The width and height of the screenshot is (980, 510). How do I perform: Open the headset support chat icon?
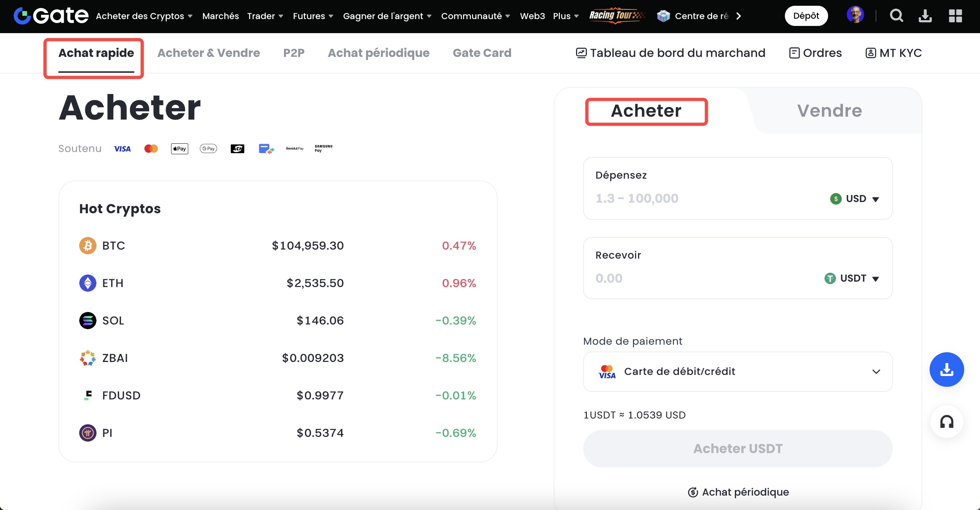pyautogui.click(x=946, y=422)
